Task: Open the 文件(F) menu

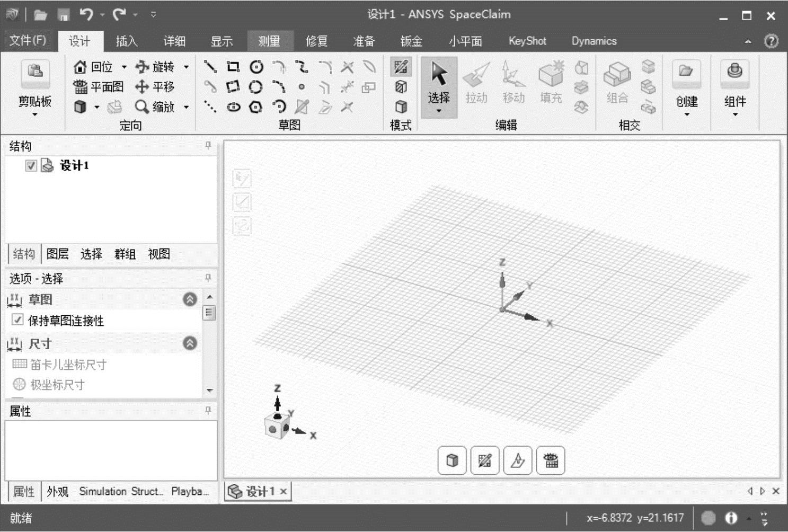Action: click(28, 41)
